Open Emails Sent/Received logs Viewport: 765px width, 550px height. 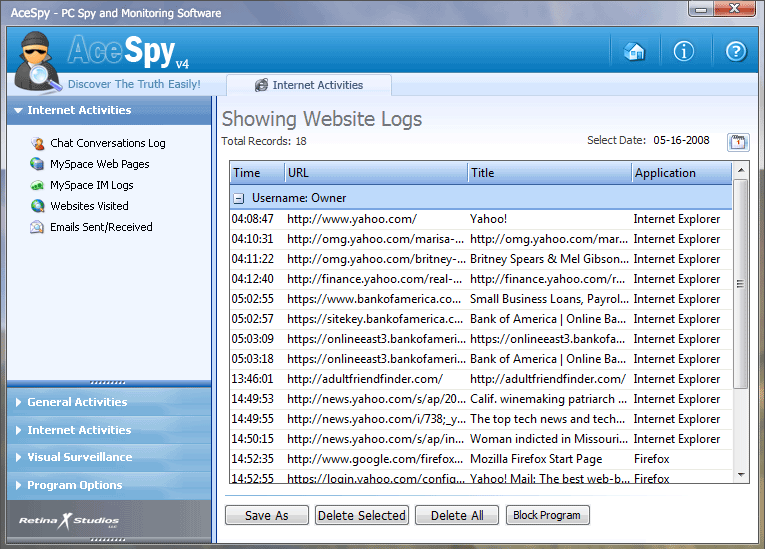(x=101, y=227)
